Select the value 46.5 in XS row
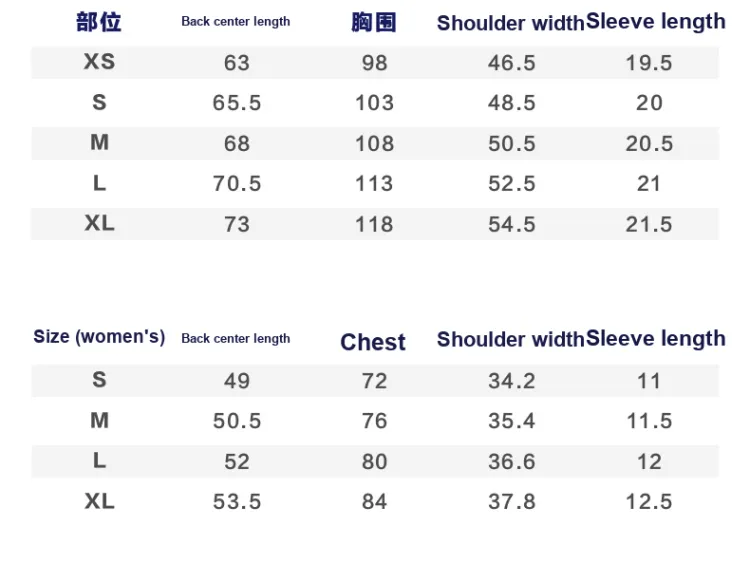The image size is (750, 564). click(511, 63)
